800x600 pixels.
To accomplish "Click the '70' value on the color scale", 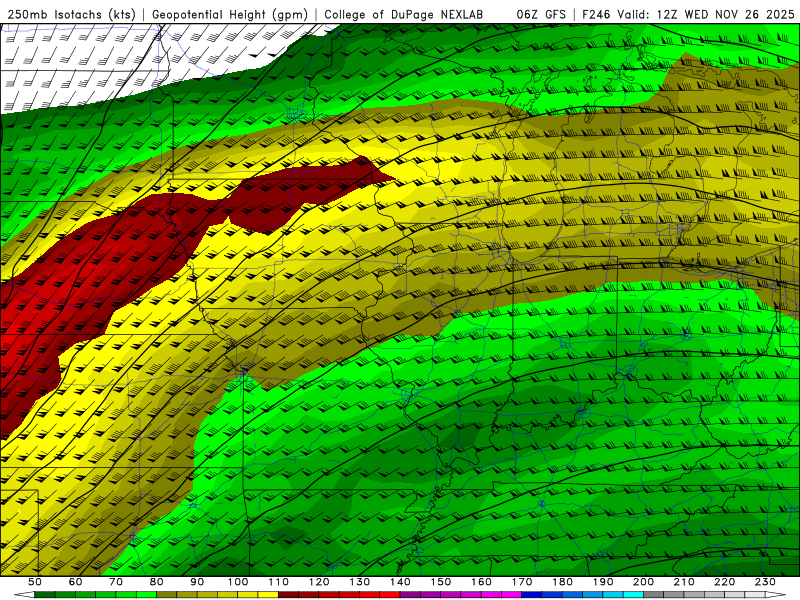I will [116, 582].
